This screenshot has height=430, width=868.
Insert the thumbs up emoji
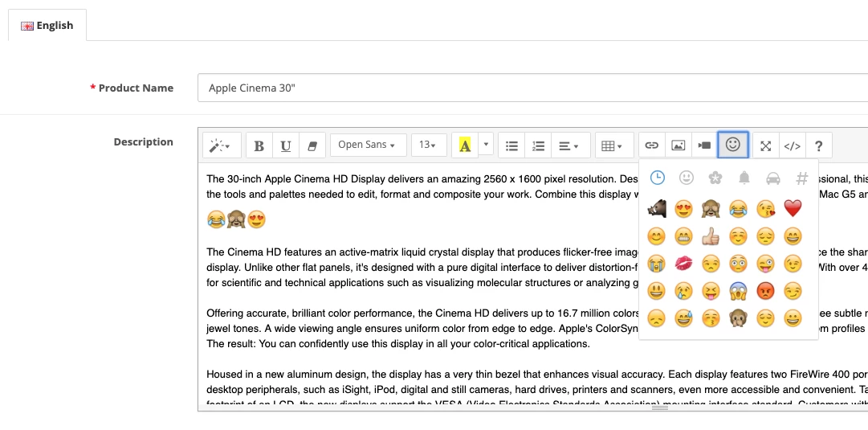[x=711, y=236]
